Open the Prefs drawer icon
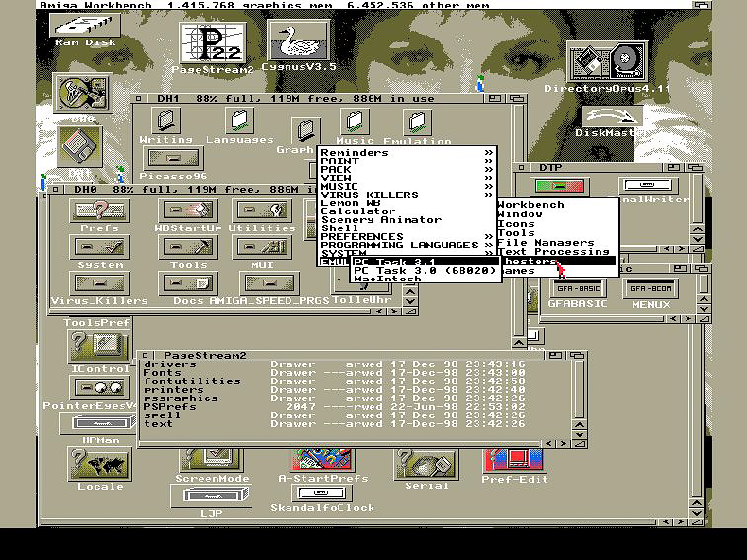The width and height of the screenshot is (747, 560). (100, 211)
